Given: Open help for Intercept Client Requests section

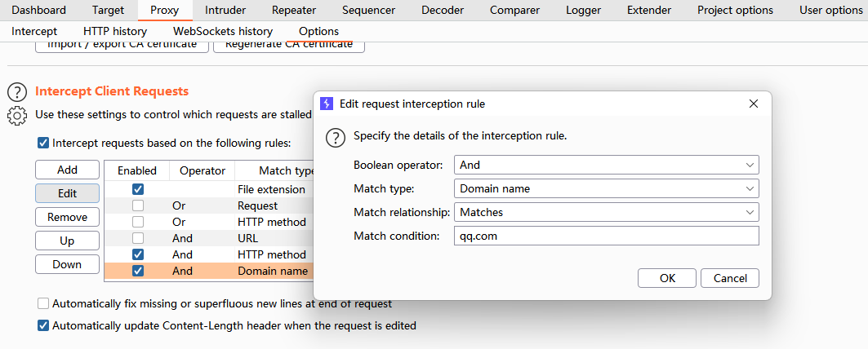Looking at the screenshot, I should coord(18,92).
